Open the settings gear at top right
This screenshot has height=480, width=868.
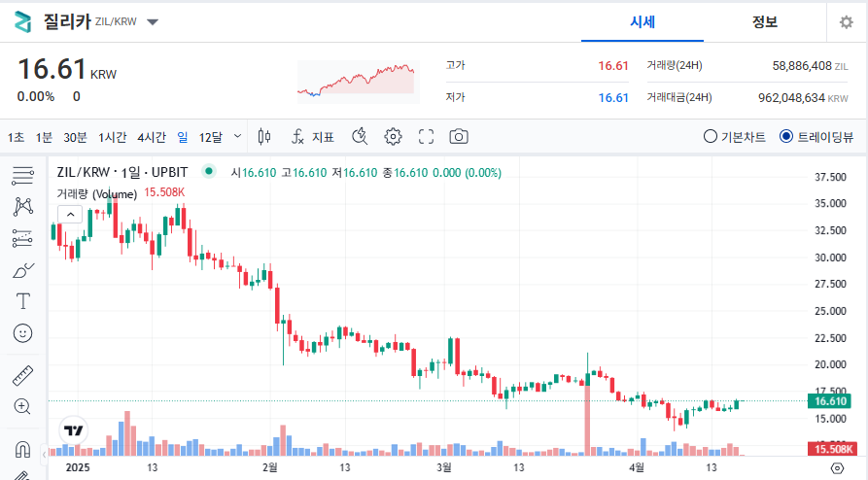846,22
